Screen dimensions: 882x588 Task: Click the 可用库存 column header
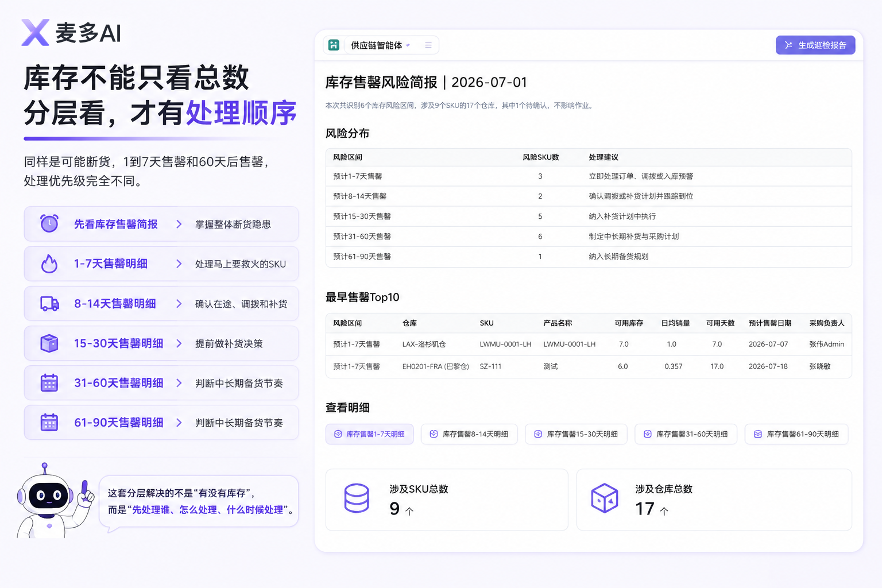(x=629, y=323)
